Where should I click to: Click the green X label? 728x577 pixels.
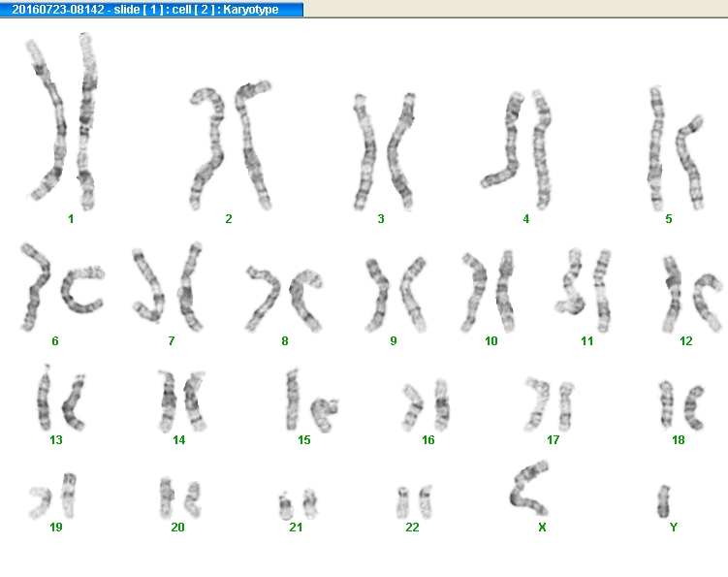542,527
